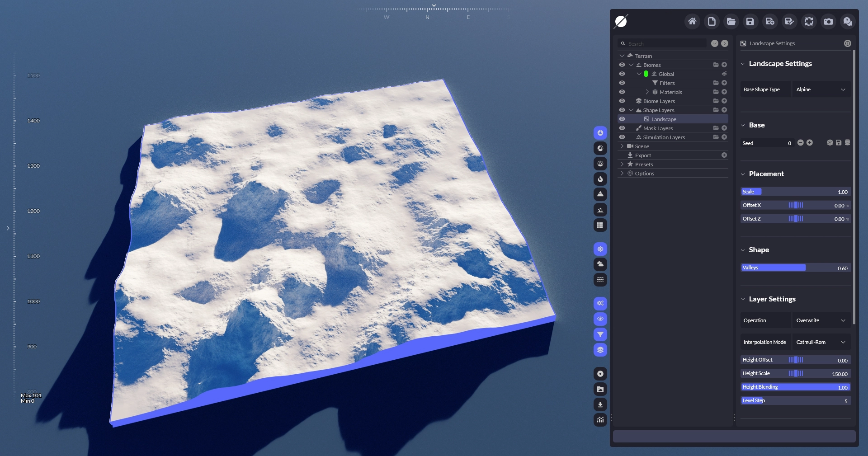Open the Interpolation Mode dropdown

[x=821, y=342]
